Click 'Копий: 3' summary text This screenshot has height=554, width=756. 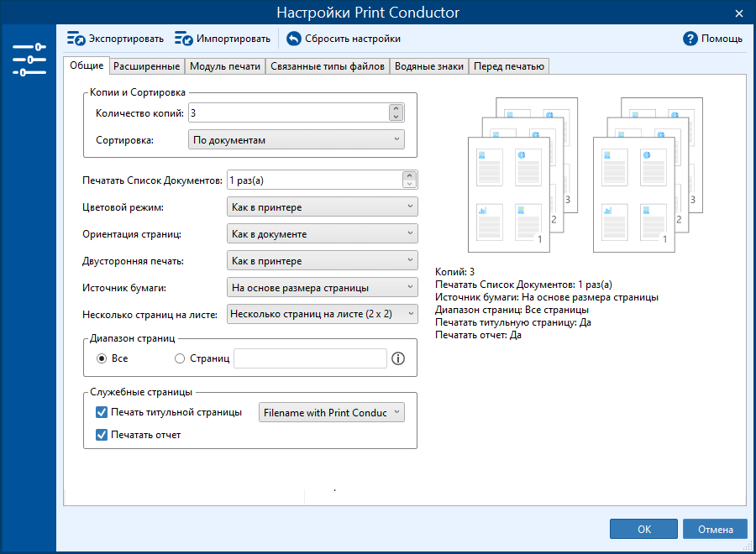[x=454, y=272]
